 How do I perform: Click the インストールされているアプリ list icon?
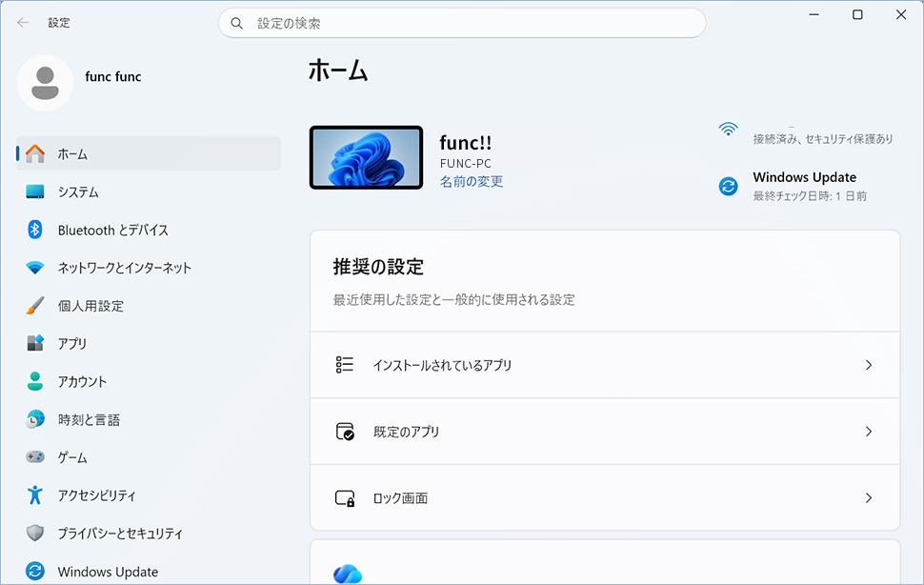(x=345, y=365)
